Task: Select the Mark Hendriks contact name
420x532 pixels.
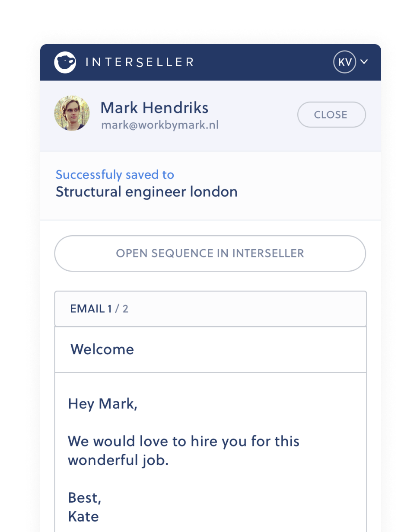Action: pyautogui.click(x=154, y=108)
